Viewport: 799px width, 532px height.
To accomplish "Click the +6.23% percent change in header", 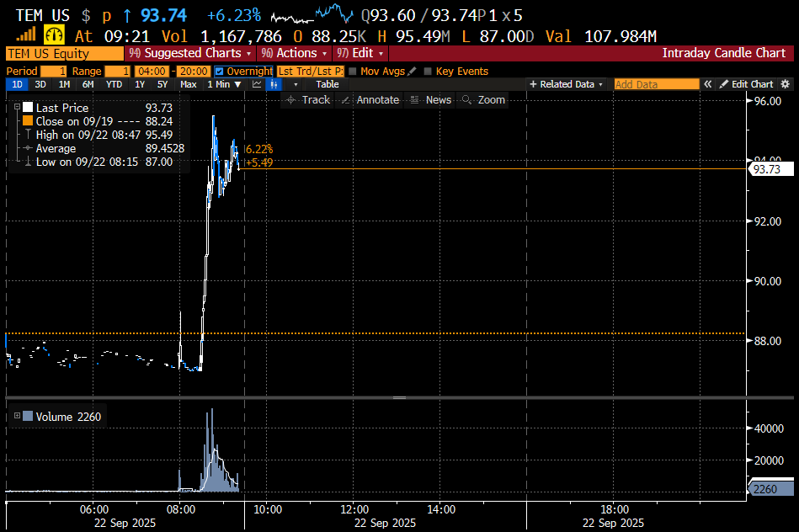I will 234,16.
